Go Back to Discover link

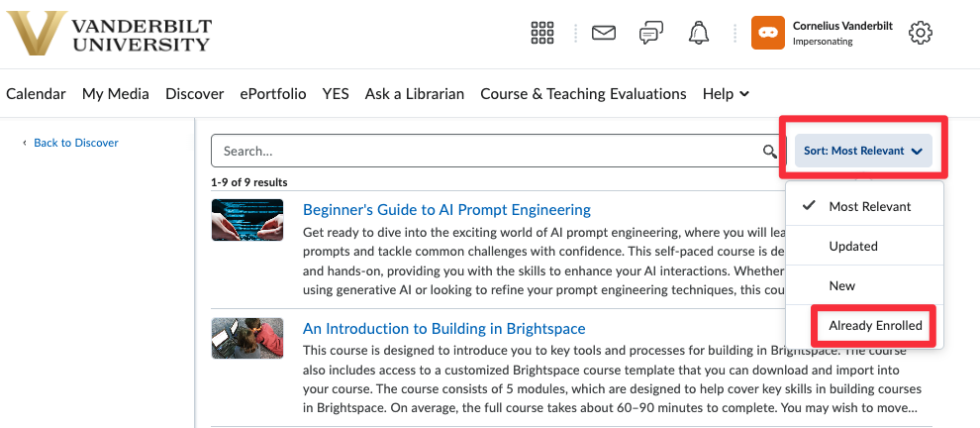point(75,143)
